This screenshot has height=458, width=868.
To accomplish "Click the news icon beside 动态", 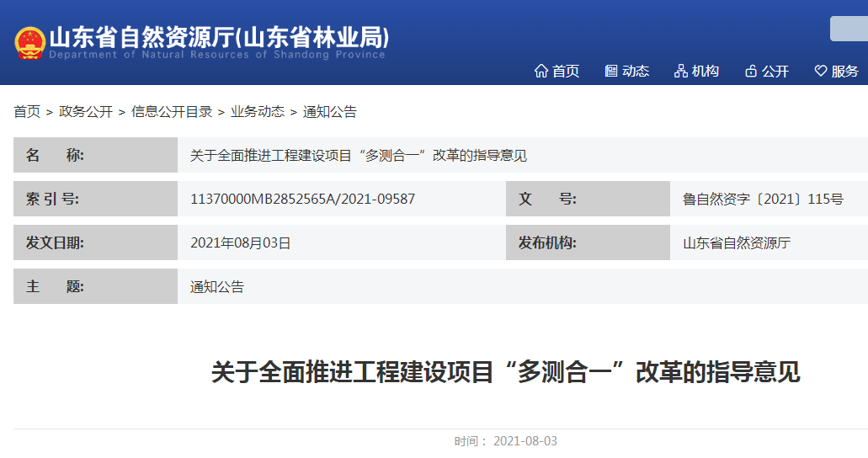I will [x=611, y=71].
